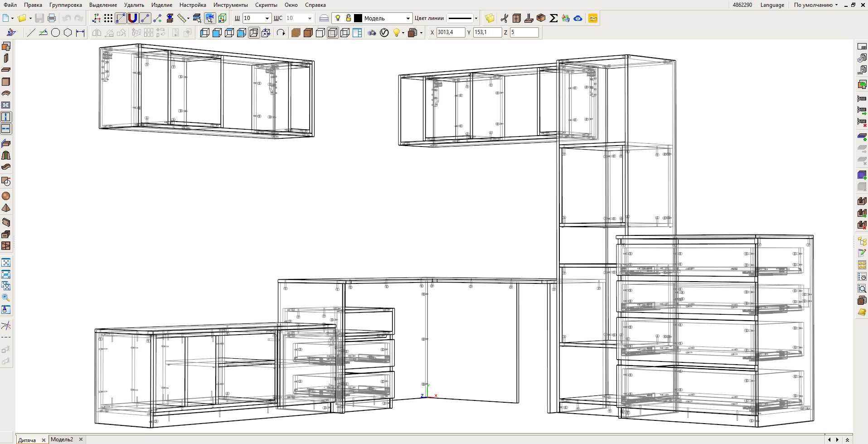Click the open folder icon

click(x=21, y=18)
